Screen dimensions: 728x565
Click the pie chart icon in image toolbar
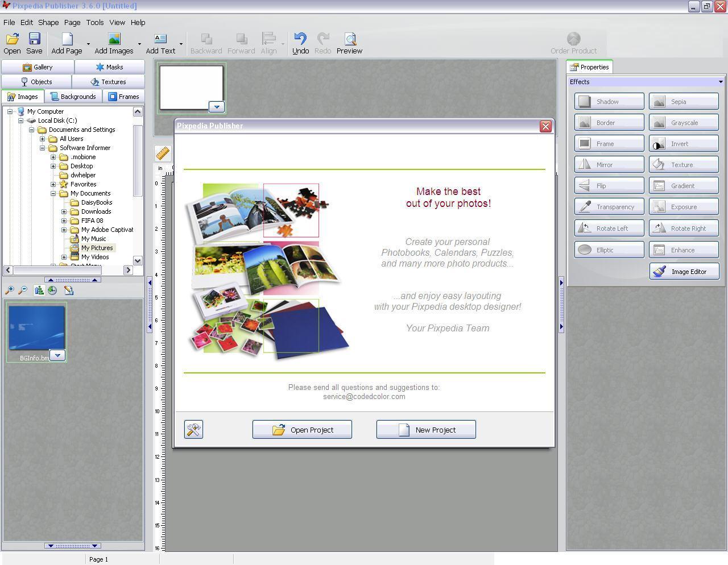(52, 290)
